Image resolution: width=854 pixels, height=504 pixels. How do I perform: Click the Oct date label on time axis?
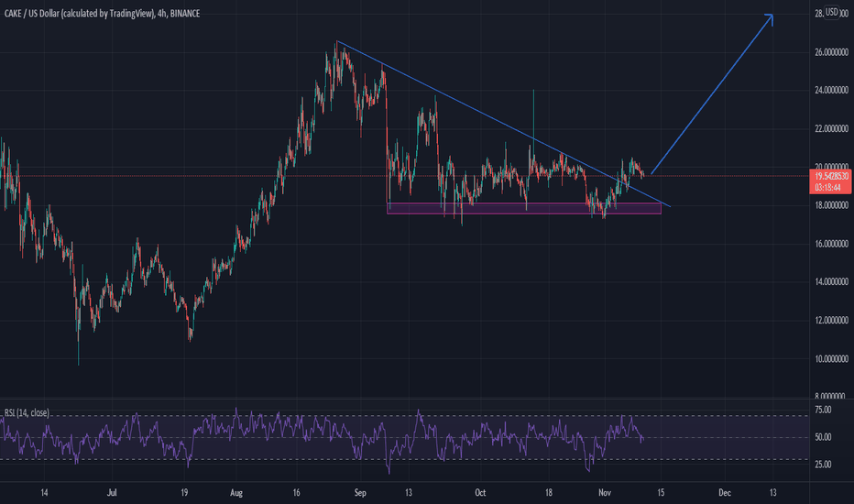(480, 493)
